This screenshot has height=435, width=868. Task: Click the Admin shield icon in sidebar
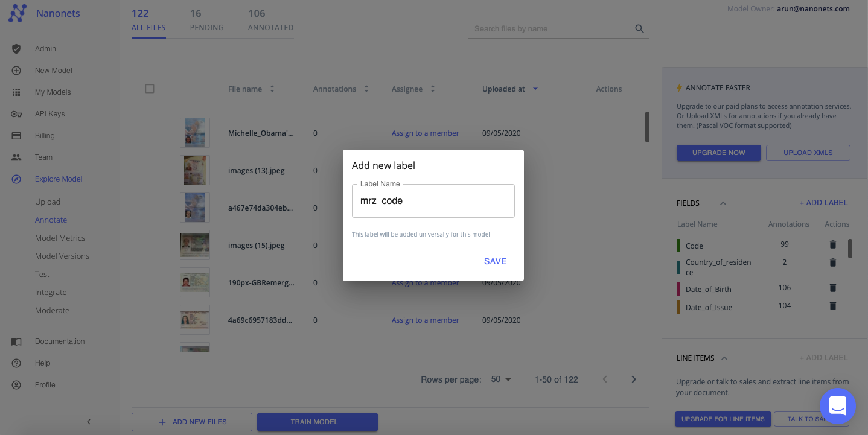pos(16,49)
